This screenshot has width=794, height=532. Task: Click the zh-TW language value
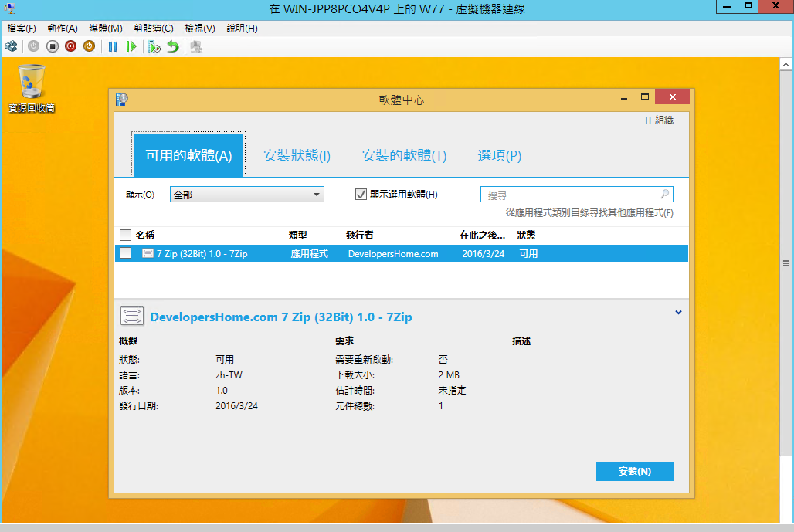coord(229,375)
